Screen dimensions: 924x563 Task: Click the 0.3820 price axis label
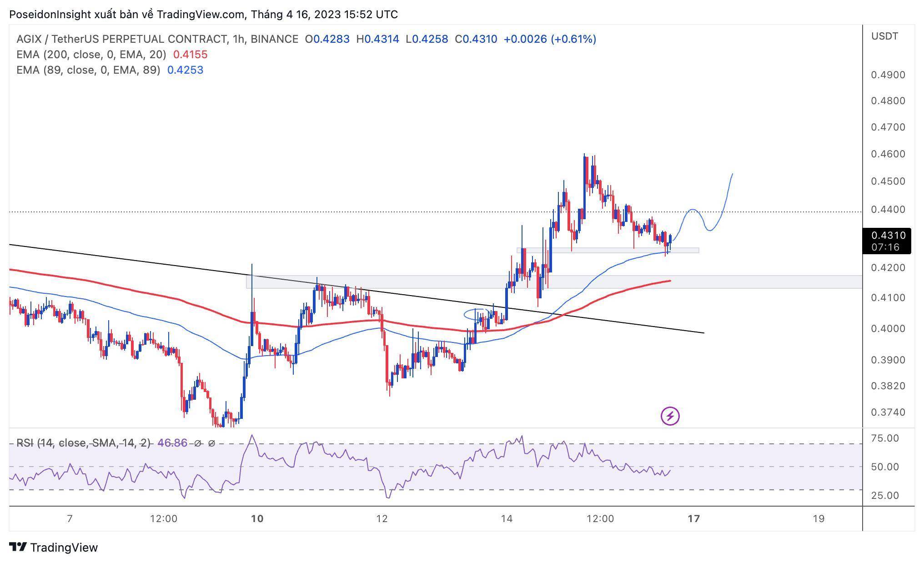click(888, 386)
